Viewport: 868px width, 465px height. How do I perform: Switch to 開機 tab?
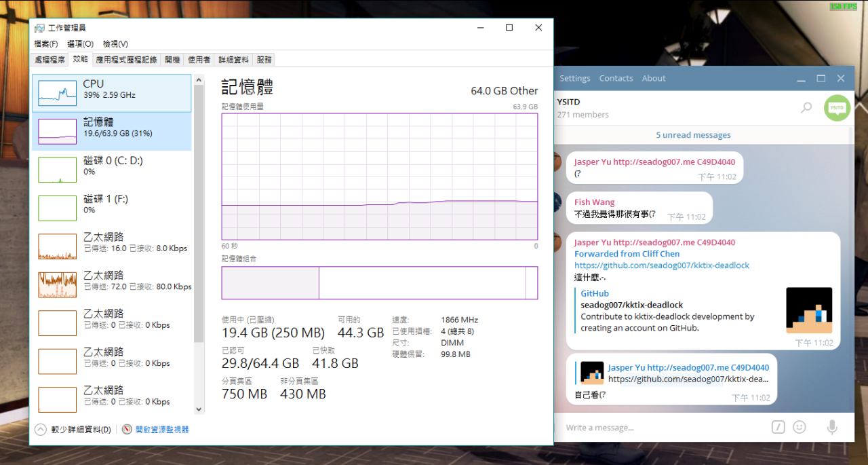click(x=172, y=60)
